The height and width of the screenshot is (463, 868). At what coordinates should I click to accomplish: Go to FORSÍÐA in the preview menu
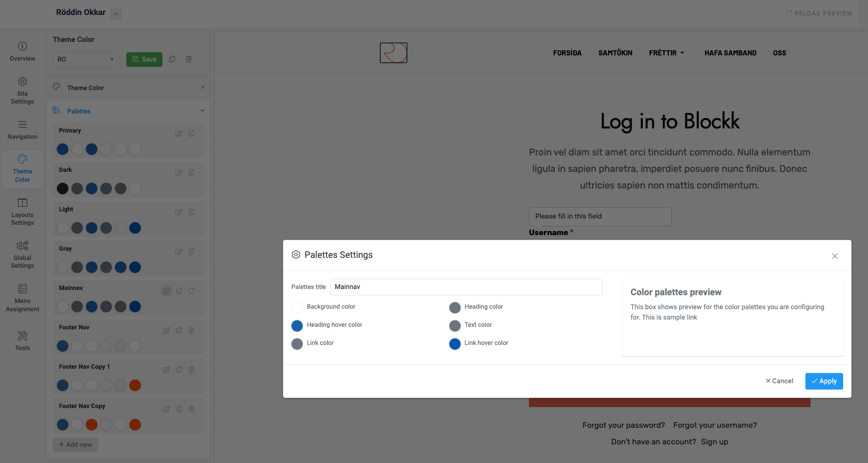(567, 53)
